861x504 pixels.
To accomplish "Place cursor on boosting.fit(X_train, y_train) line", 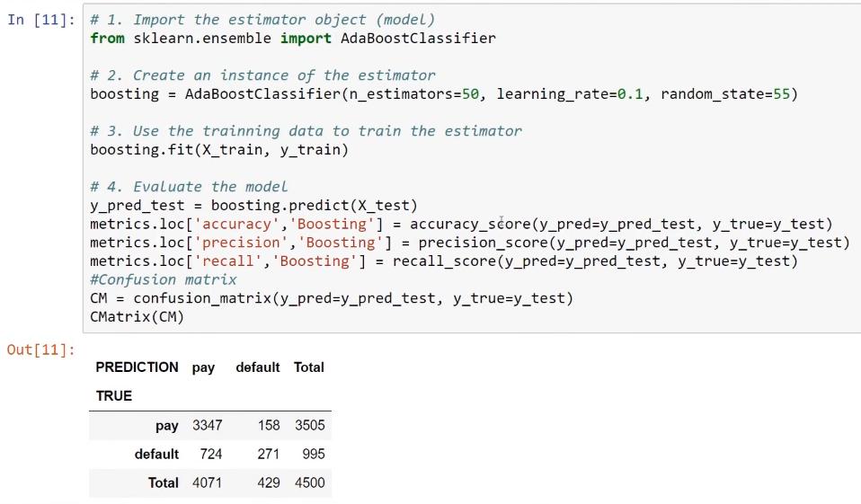I will tap(219, 149).
